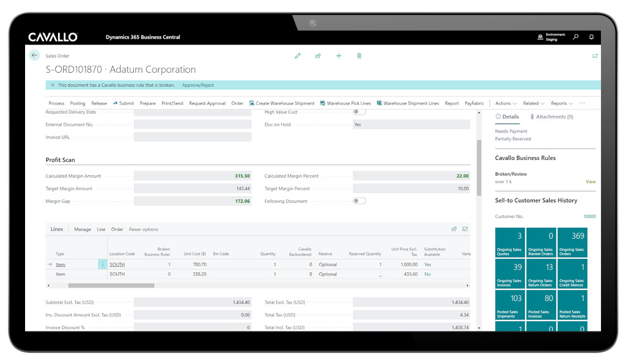Click the lines scroll right arrow
Viewport: 626px width, 364px height.
[x=468, y=285]
